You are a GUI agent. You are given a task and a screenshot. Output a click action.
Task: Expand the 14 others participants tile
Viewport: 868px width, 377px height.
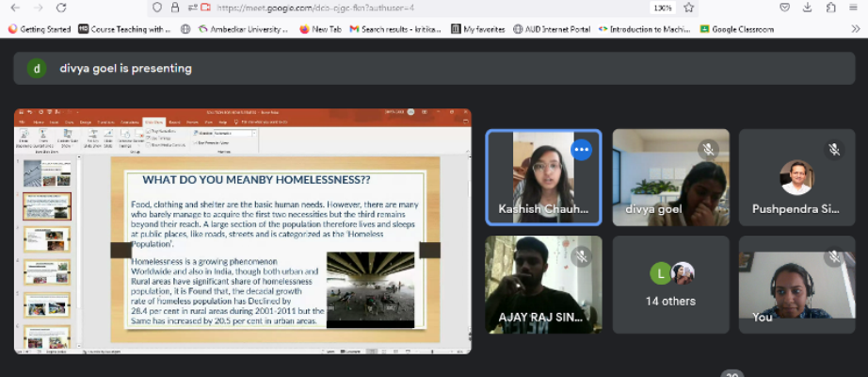coord(671,286)
